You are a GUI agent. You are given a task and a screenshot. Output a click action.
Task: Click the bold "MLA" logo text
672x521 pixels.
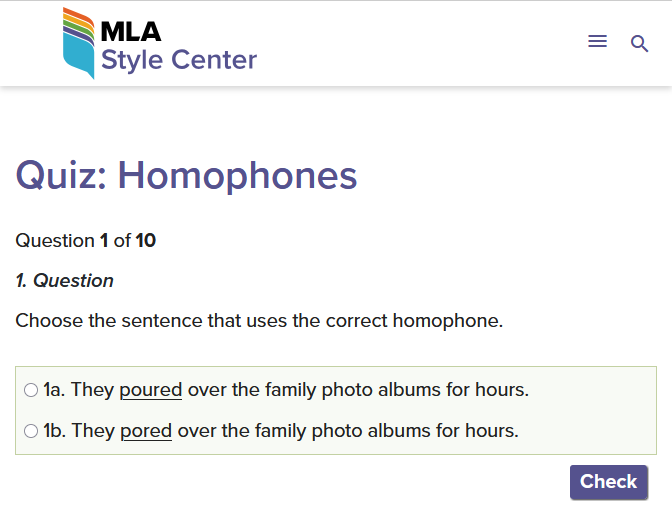coord(131,30)
